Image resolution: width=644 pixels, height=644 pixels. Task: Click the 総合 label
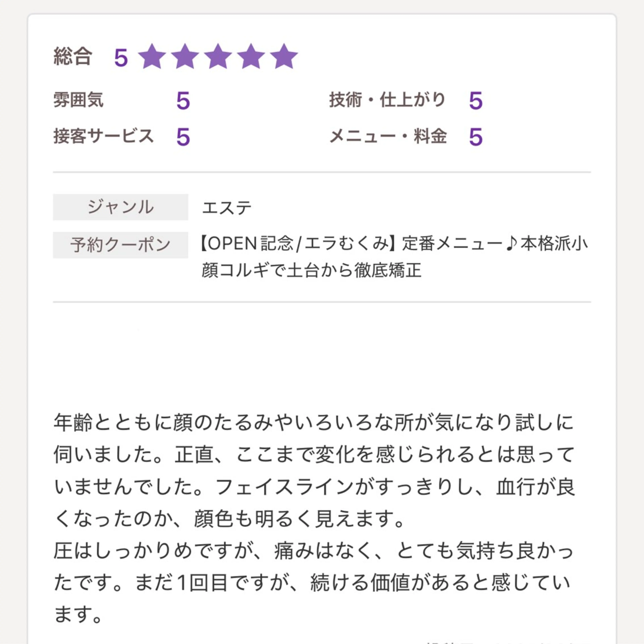[73, 56]
